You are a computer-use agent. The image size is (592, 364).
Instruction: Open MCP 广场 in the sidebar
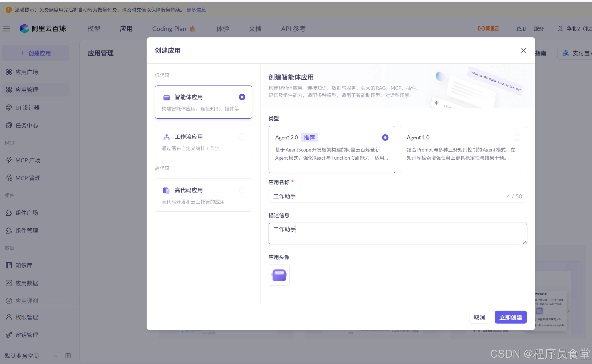(x=28, y=160)
